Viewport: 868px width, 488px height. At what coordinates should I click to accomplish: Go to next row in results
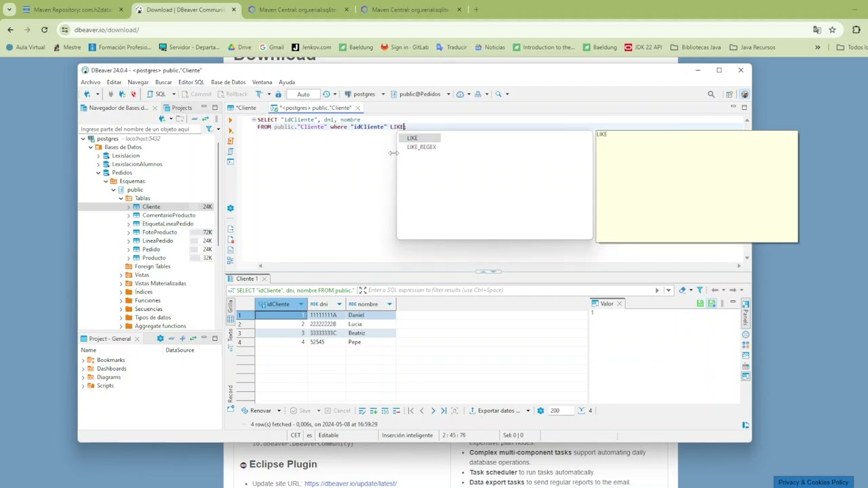point(433,411)
